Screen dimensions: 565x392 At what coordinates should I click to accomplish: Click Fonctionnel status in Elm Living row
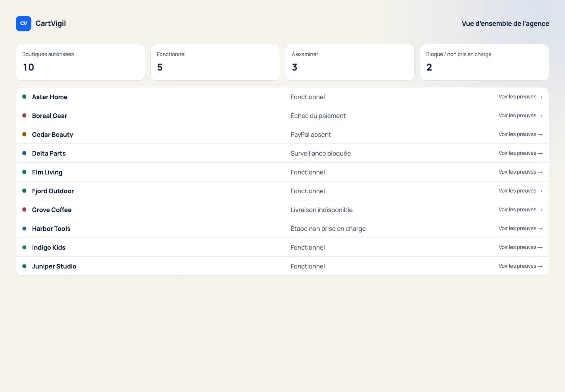308,172
